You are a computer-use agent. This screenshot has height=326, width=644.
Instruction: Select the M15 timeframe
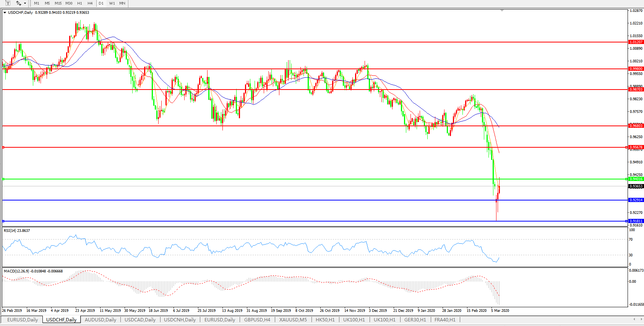(58, 3)
